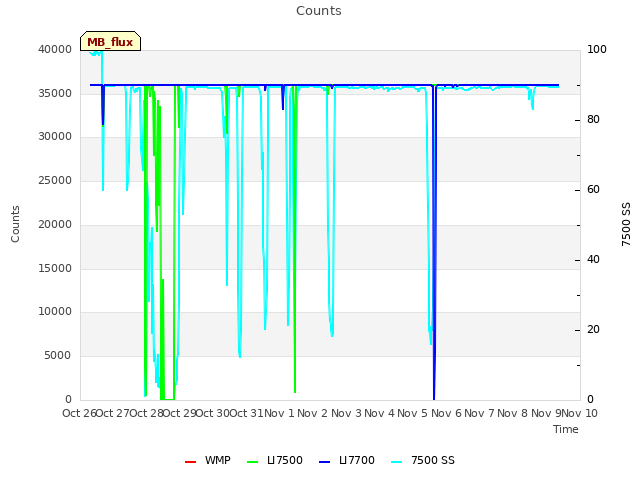Toggle the WMP legend entry
Image resolution: width=640 pixels, height=480 pixels.
pyautogui.click(x=208, y=460)
